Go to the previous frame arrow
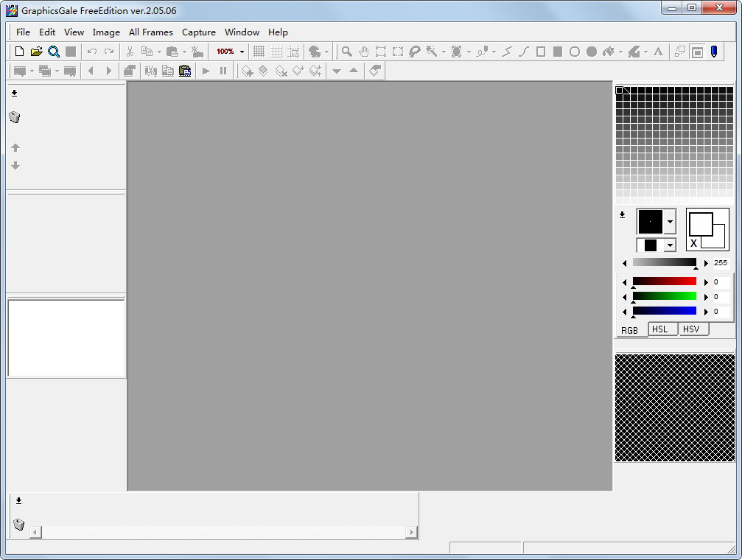 91,71
